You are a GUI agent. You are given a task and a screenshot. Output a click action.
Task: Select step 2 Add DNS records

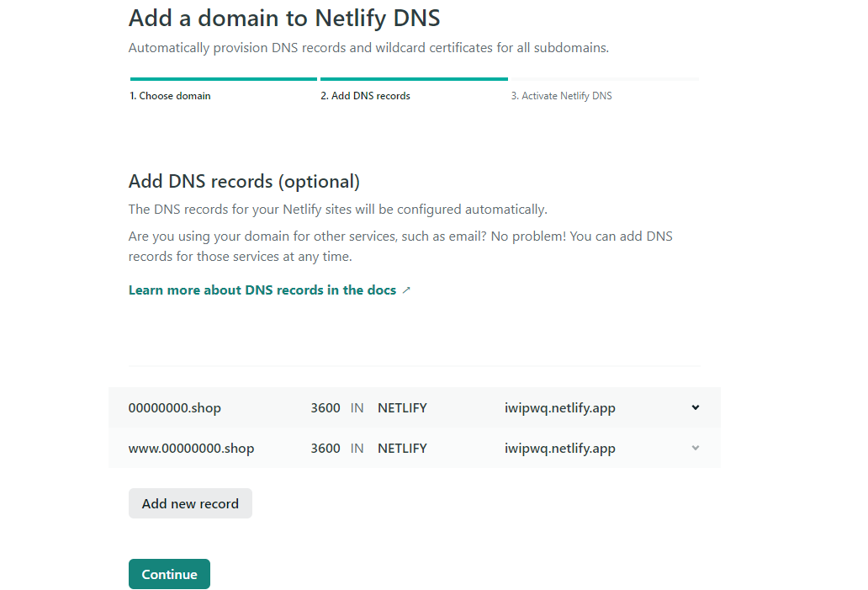tap(365, 96)
